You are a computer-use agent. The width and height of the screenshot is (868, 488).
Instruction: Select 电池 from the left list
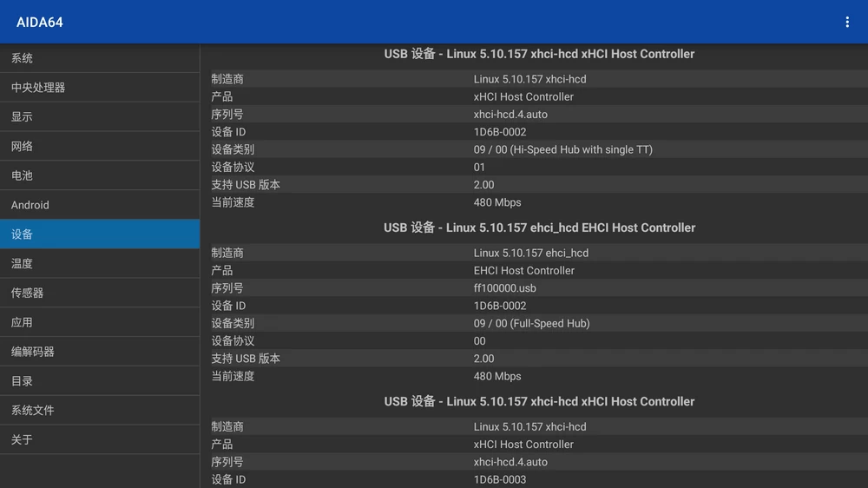point(100,175)
